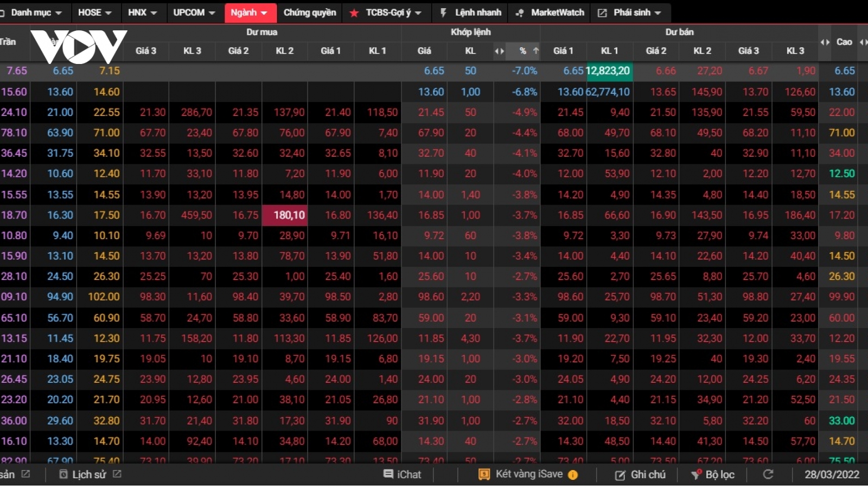Click the Dư mua column group header

[262, 32]
